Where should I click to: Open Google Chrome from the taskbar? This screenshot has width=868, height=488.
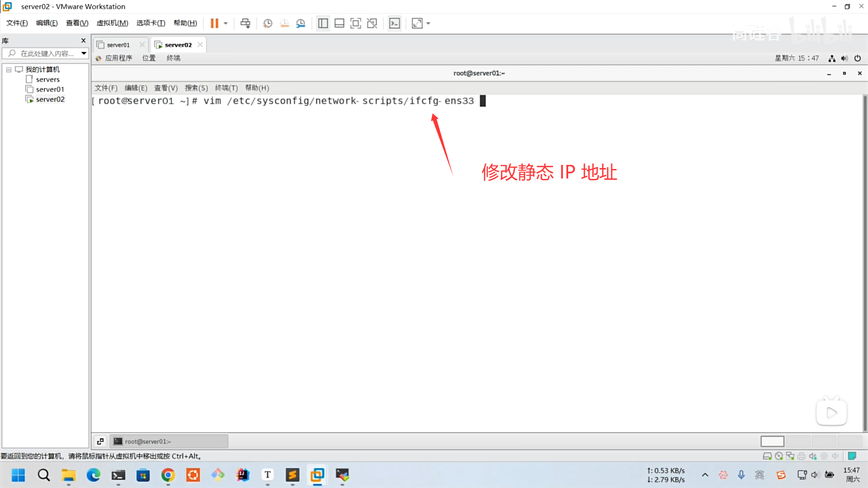coord(168,475)
